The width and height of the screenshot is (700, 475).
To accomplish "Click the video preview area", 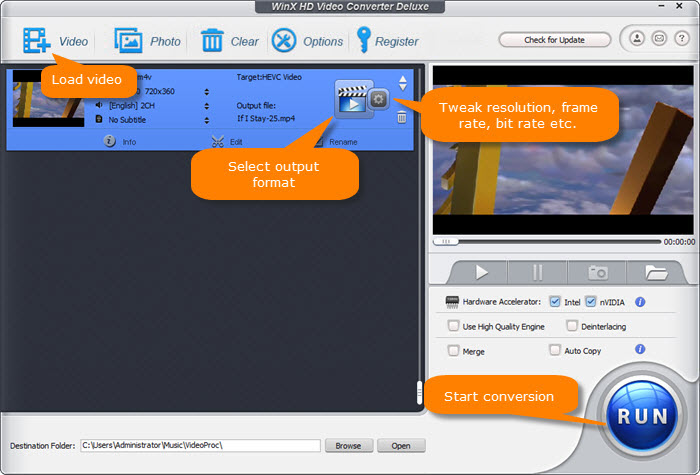I will point(563,150).
